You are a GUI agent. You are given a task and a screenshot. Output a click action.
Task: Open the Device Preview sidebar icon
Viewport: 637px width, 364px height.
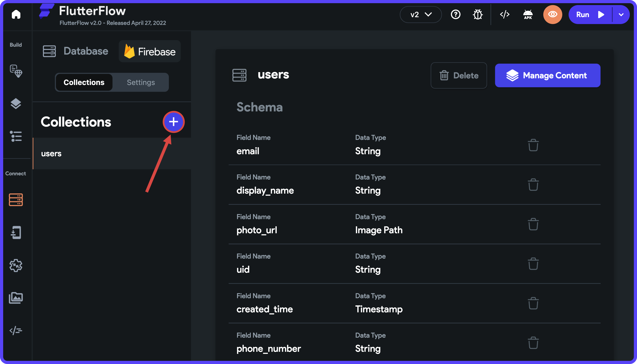click(16, 232)
